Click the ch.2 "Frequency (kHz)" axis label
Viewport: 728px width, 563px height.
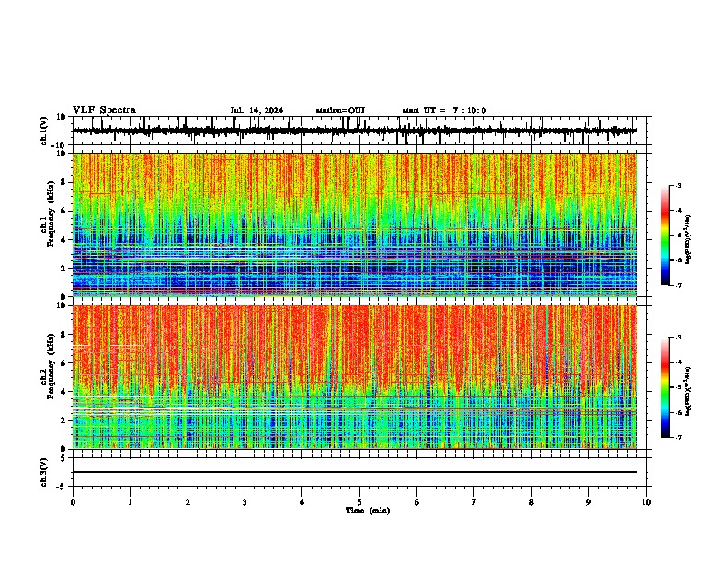pyautogui.click(x=51, y=366)
